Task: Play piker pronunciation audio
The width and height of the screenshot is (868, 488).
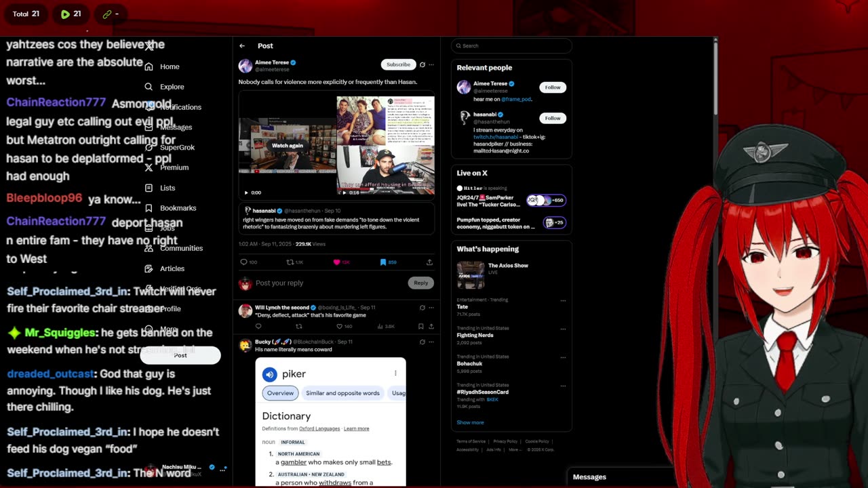Action: click(x=270, y=374)
